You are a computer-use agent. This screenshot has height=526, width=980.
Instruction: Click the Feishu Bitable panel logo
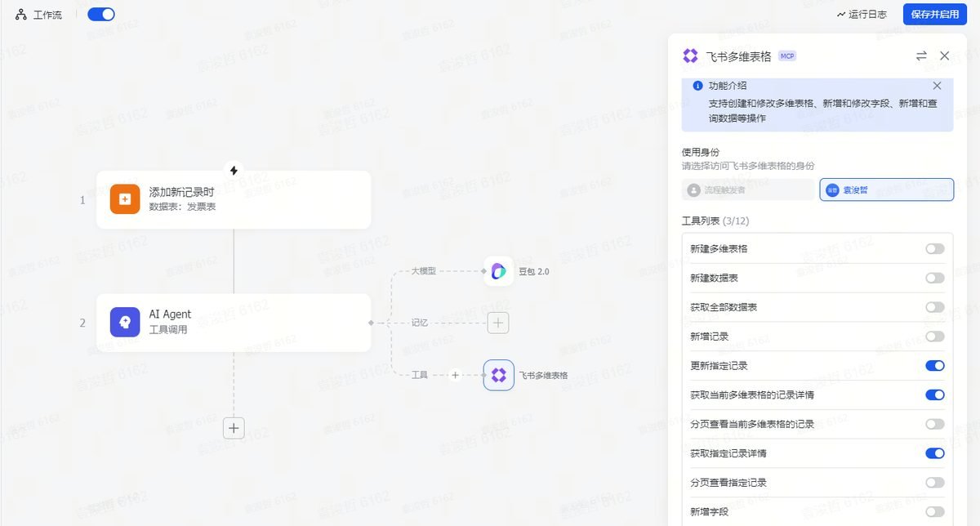[x=690, y=56]
